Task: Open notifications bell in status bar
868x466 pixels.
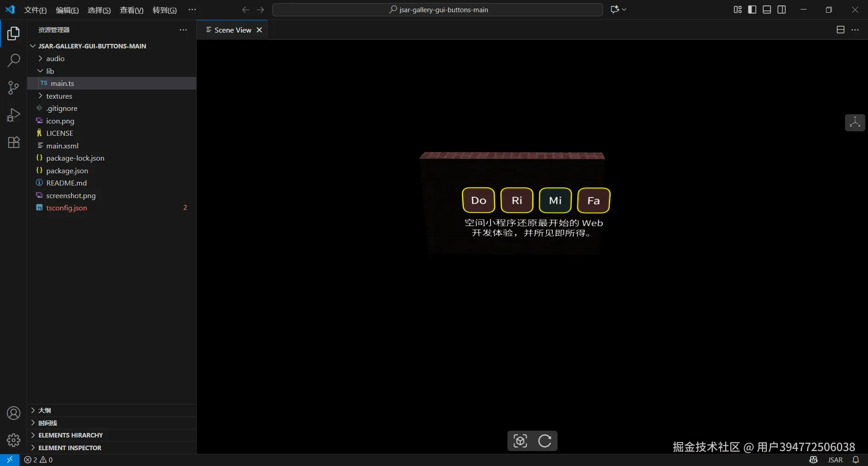Action: [x=856, y=460]
